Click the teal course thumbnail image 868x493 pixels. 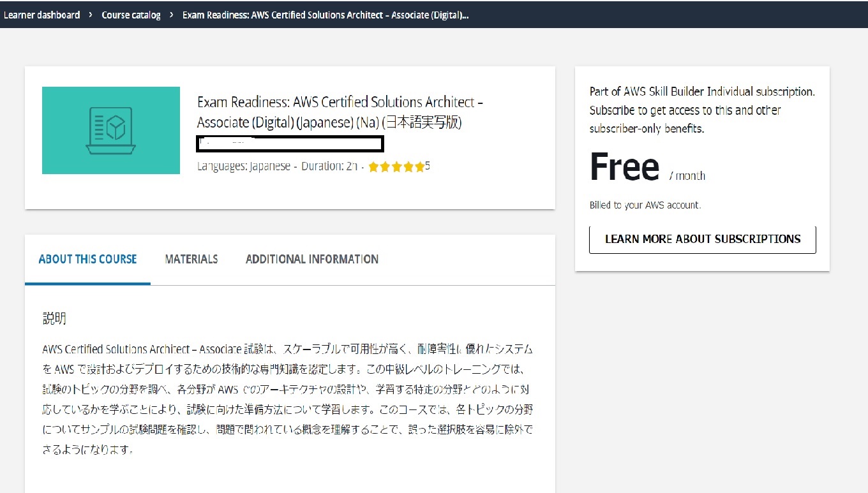(111, 130)
